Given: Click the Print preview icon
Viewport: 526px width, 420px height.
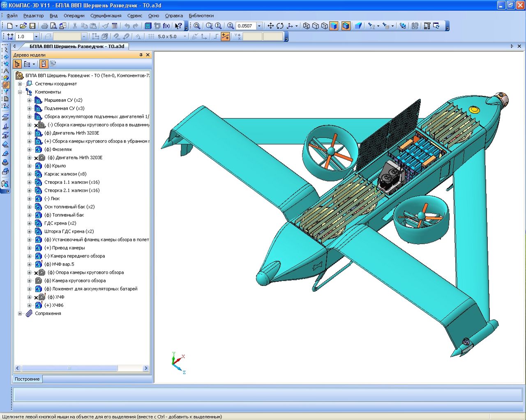Looking at the screenshot, I should tap(53, 26).
